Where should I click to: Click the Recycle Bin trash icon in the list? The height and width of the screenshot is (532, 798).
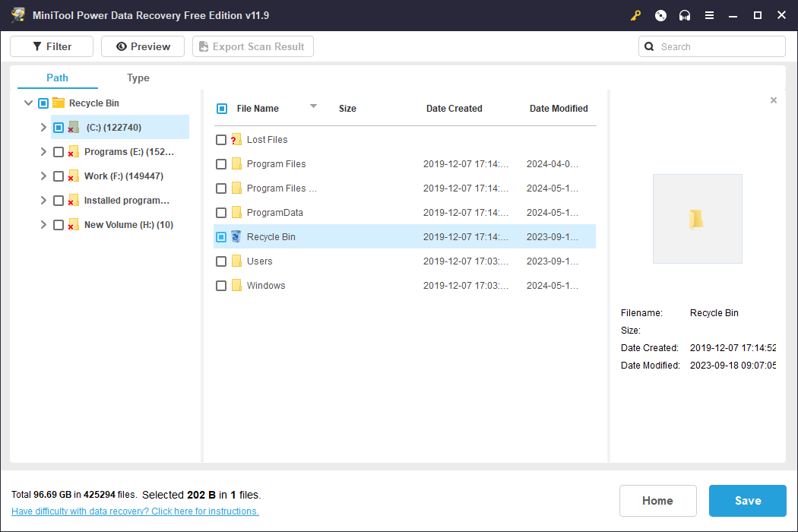pyautogui.click(x=236, y=236)
